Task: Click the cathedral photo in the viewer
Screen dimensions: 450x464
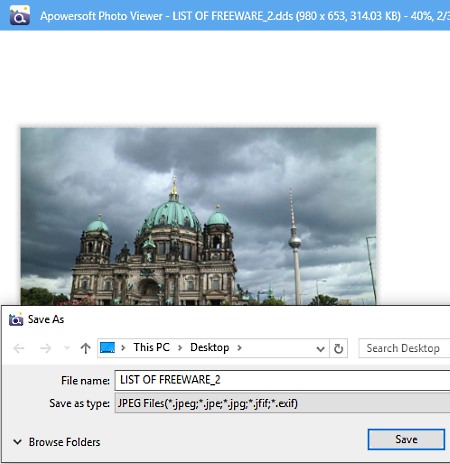Action: 198,216
